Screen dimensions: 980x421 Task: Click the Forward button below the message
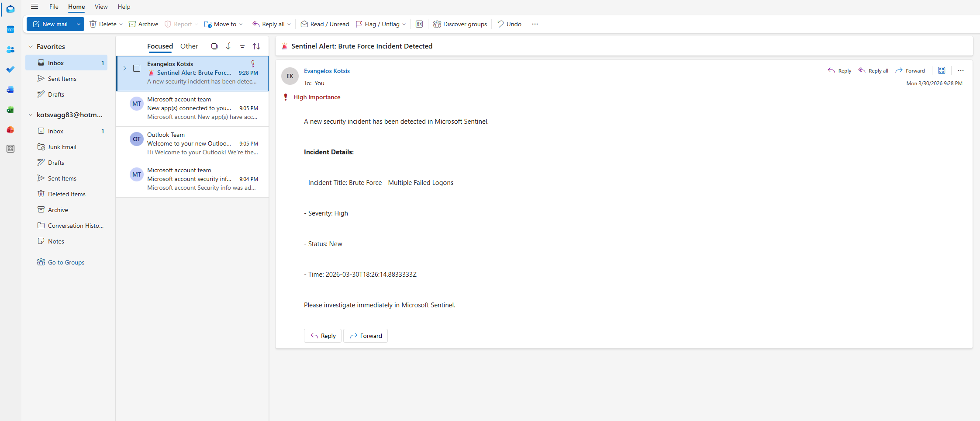click(x=366, y=336)
